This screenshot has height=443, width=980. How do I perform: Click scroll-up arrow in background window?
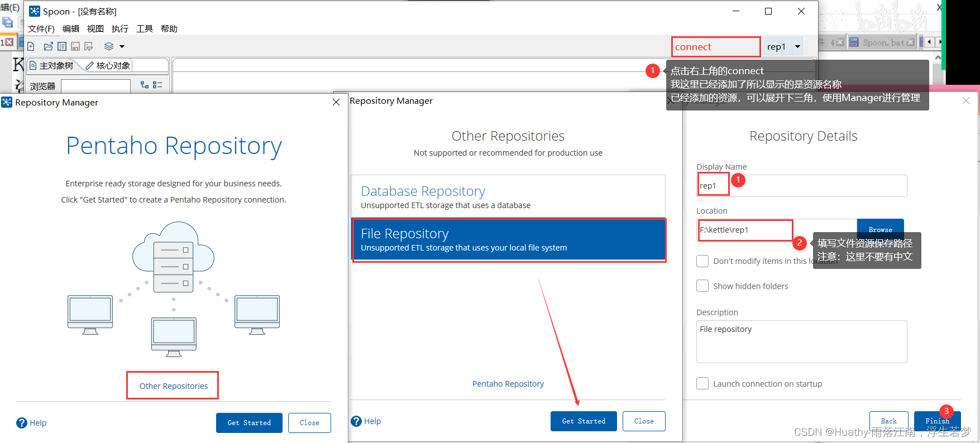(x=938, y=57)
